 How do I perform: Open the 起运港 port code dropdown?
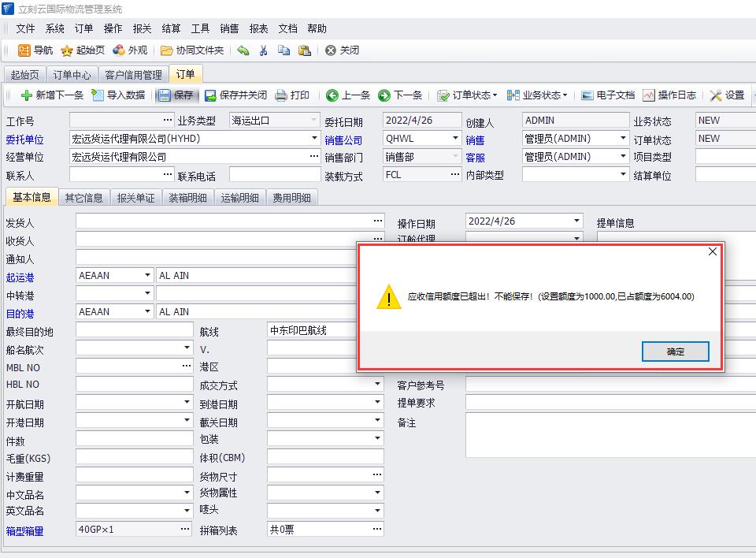pos(147,276)
